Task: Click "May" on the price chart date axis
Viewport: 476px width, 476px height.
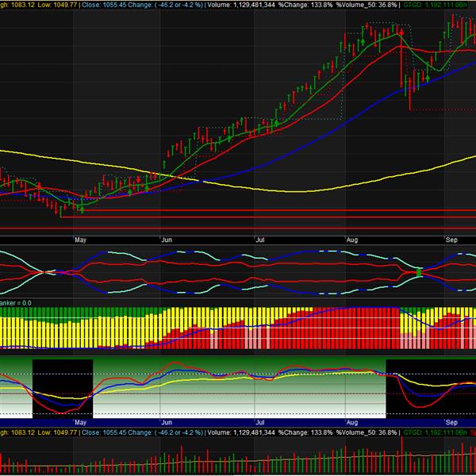Action: pyautogui.click(x=80, y=240)
